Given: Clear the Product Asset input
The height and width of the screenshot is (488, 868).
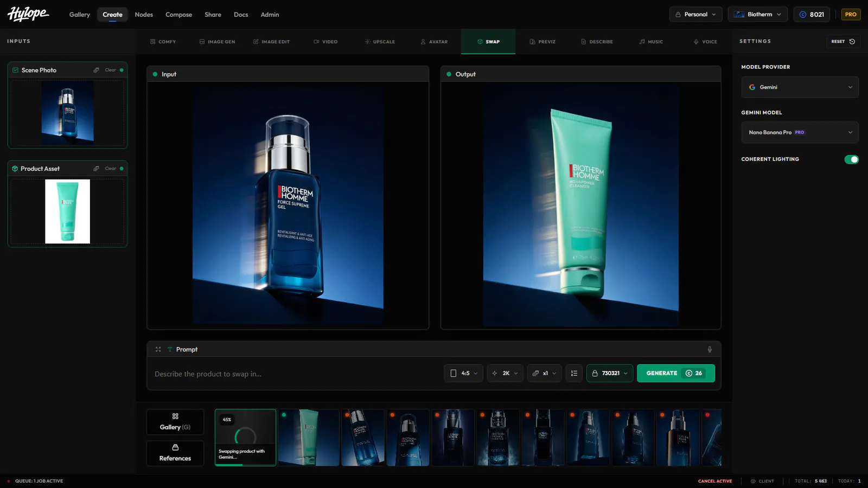Looking at the screenshot, I should tap(111, 169).
